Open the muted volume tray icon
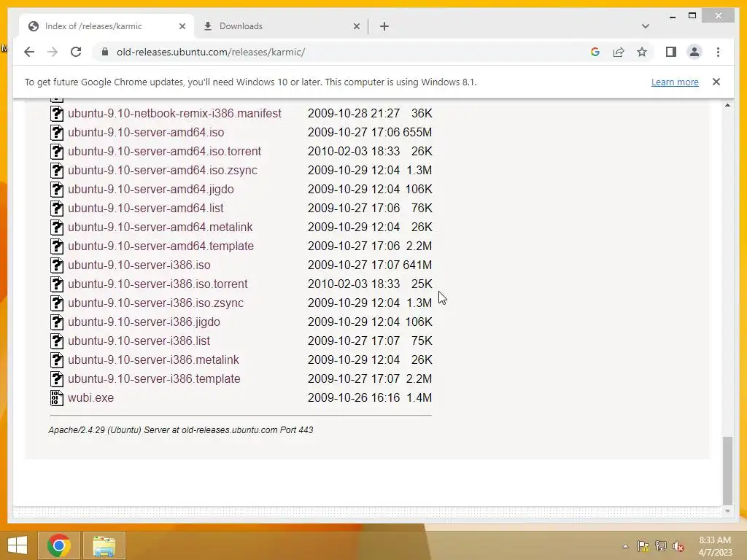 (678, 546)
